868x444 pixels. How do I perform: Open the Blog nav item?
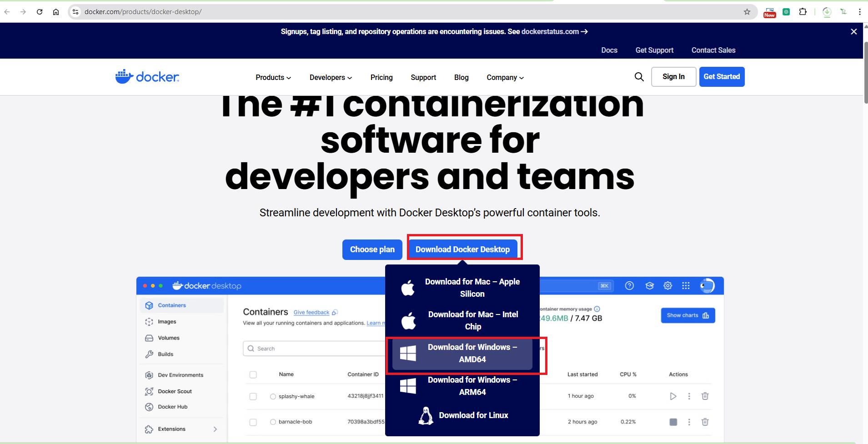[x=461, y=78]
